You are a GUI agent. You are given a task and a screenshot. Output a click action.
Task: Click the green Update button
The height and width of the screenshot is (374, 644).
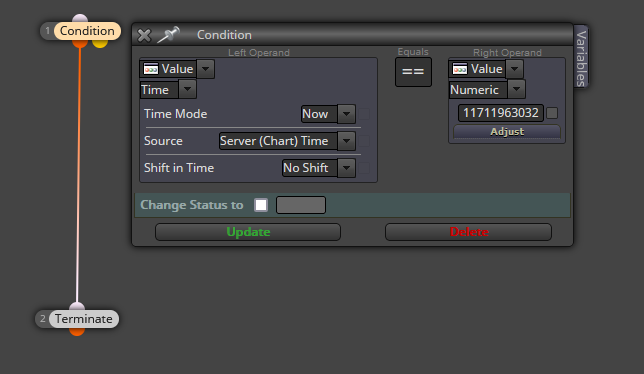click(248, 232)
